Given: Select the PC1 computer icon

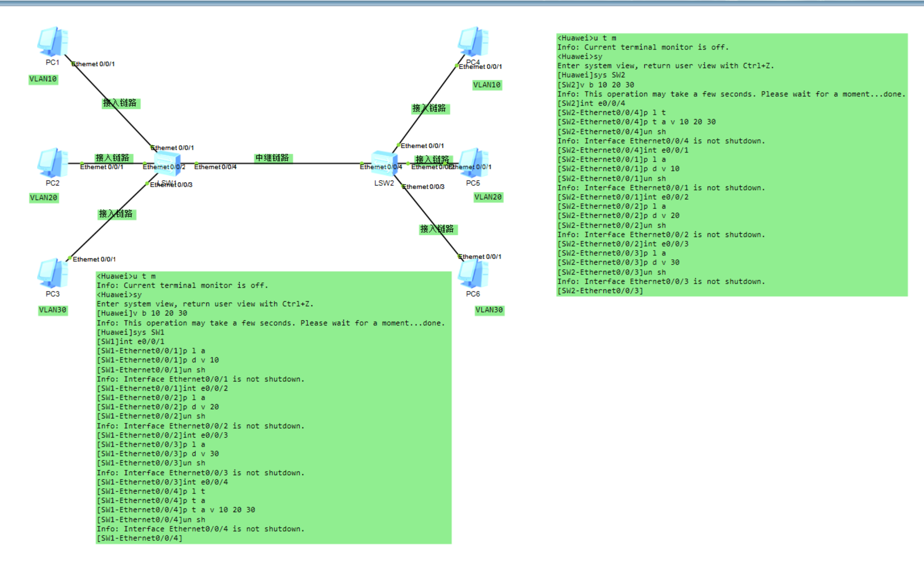Looking at the screenshot, I should [53, 41].
